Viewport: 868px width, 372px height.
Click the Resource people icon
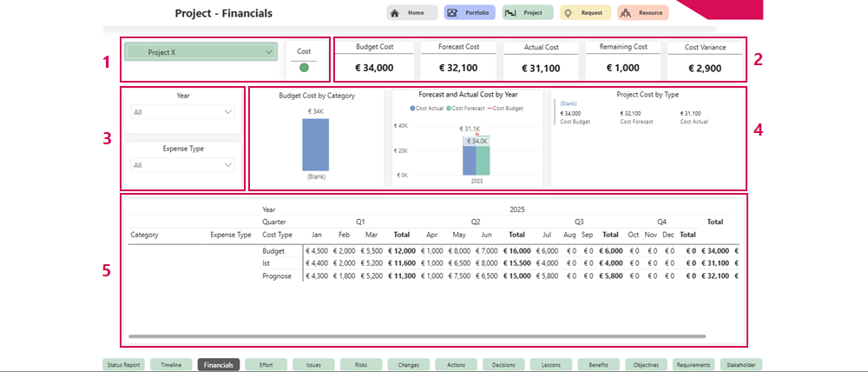pos(626,13)
